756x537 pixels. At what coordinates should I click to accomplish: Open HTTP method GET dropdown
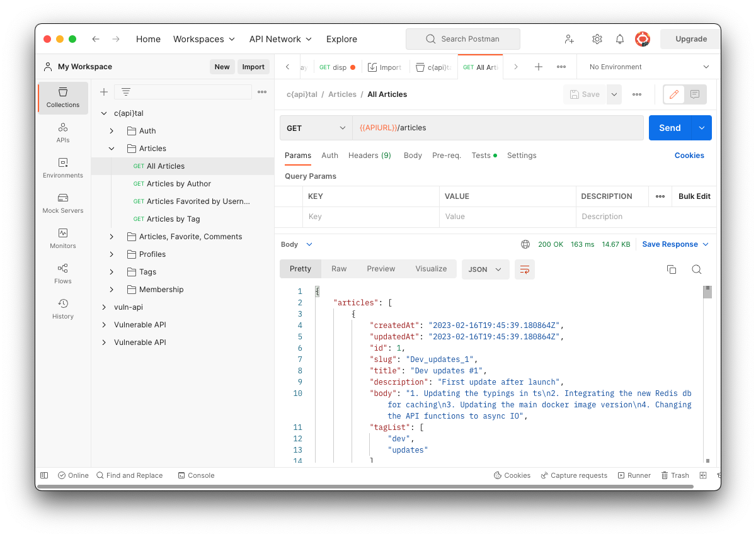(x=316, y=128)
